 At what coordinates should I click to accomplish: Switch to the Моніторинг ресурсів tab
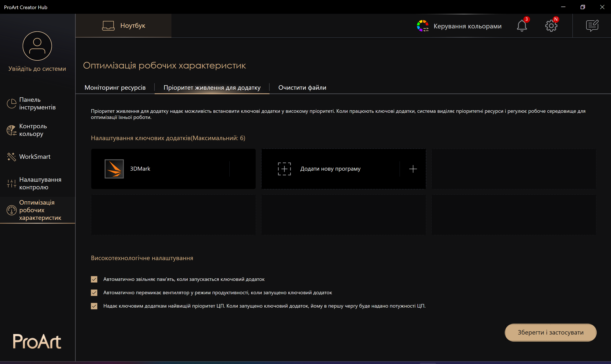click(x=115, y=88)
